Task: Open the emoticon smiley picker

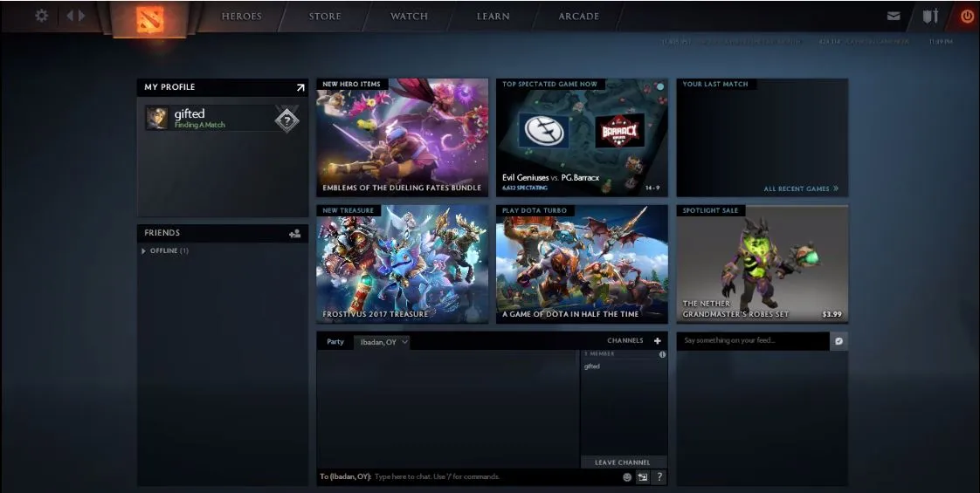Action: click(x=627, y=477)
